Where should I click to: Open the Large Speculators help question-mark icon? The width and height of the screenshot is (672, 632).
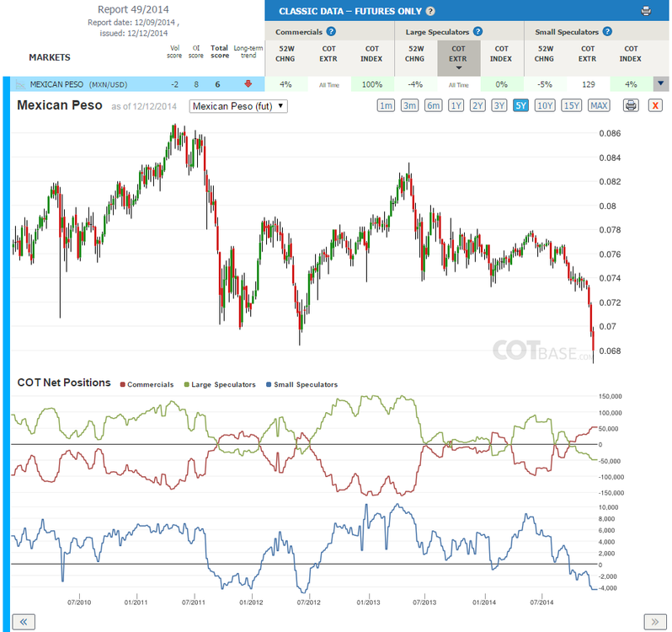[477, 31]
